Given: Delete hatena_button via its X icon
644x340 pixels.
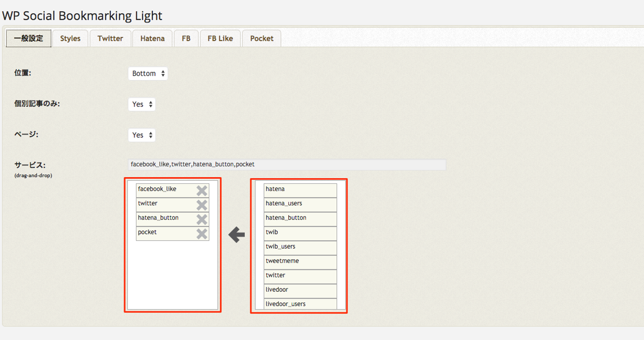Looking at the screenshot, I should coord(202,219).
